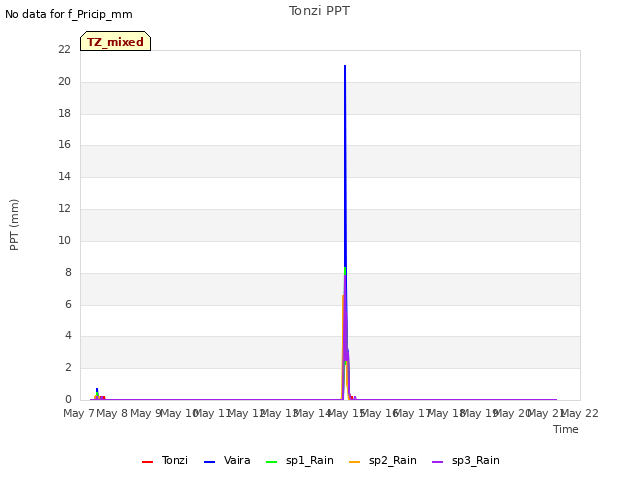
Task: Click the Time x-axis title
Action: [566, 429]
